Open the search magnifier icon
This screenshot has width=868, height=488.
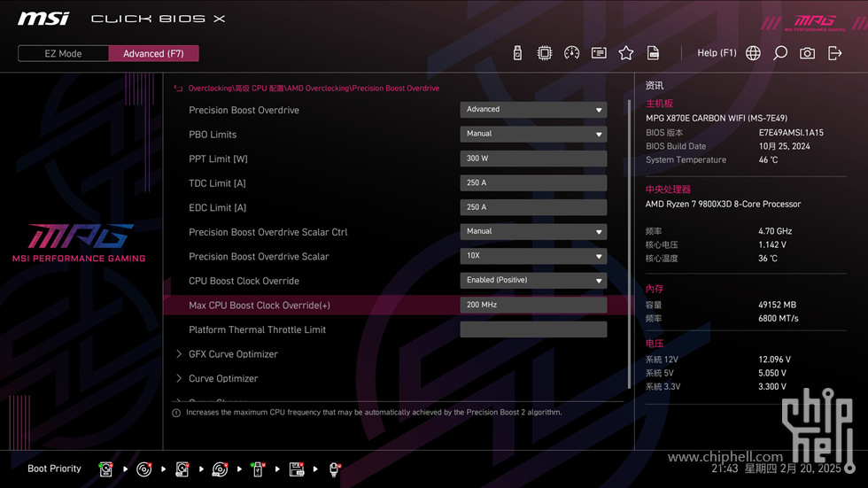pyautogui.click(x=780, y=53)
